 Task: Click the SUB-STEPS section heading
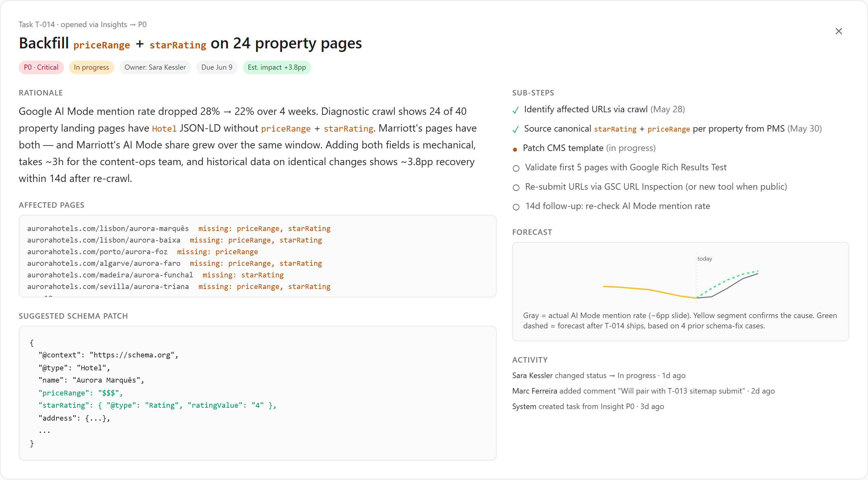(x=533, y=93)
